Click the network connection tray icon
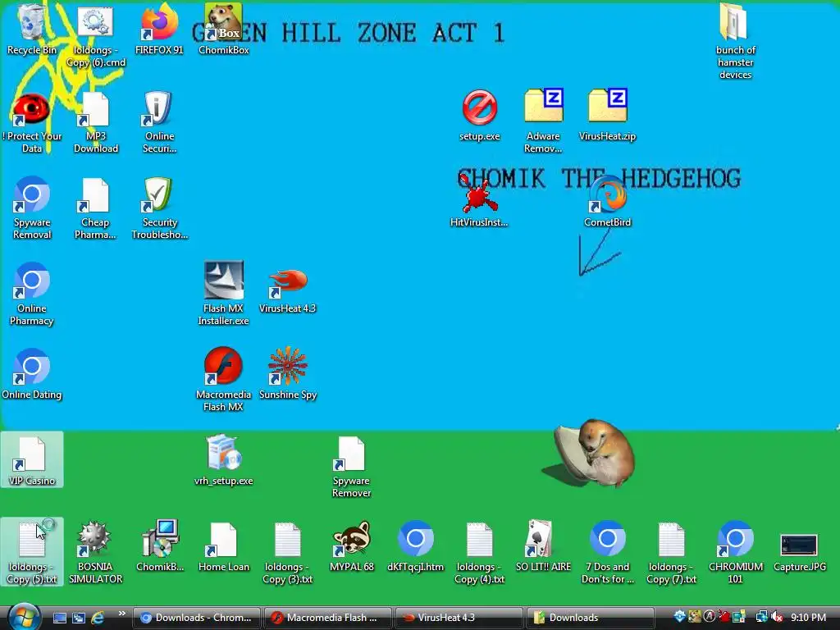840x630 pixels. (x=761, y=618)
